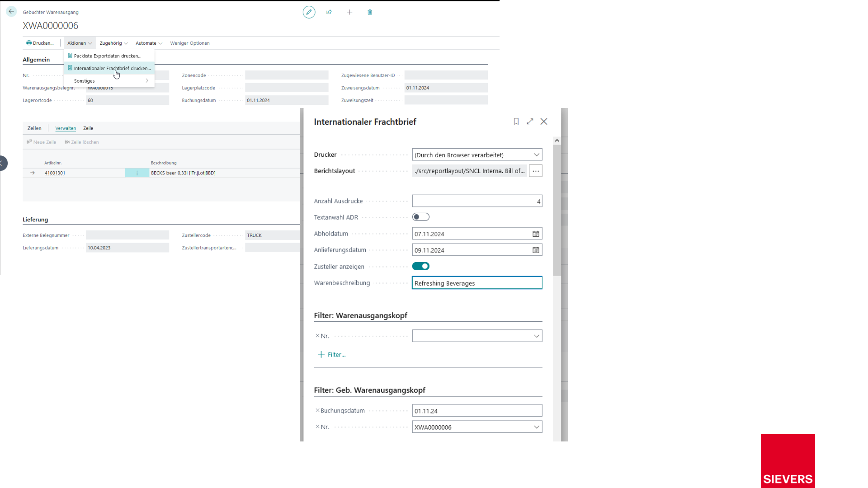Image resolution: width=868 pixels, height=488 pixels.
Task: Click the share icon in header
Action: (329, 12)
